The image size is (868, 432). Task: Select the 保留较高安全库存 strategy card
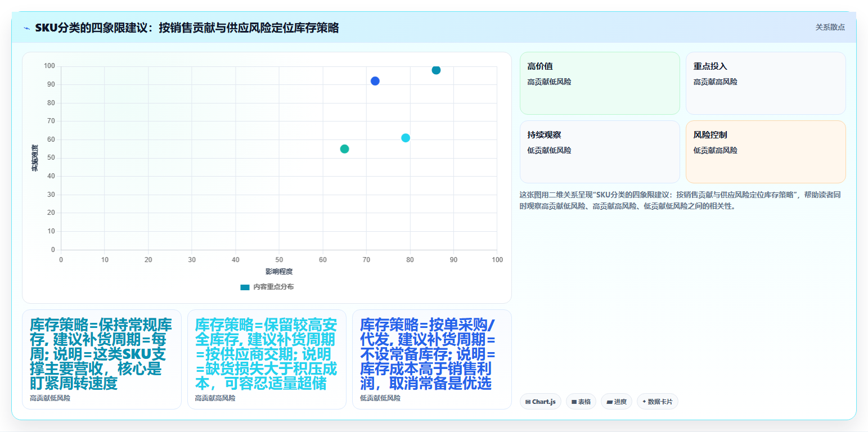[267, 359]
